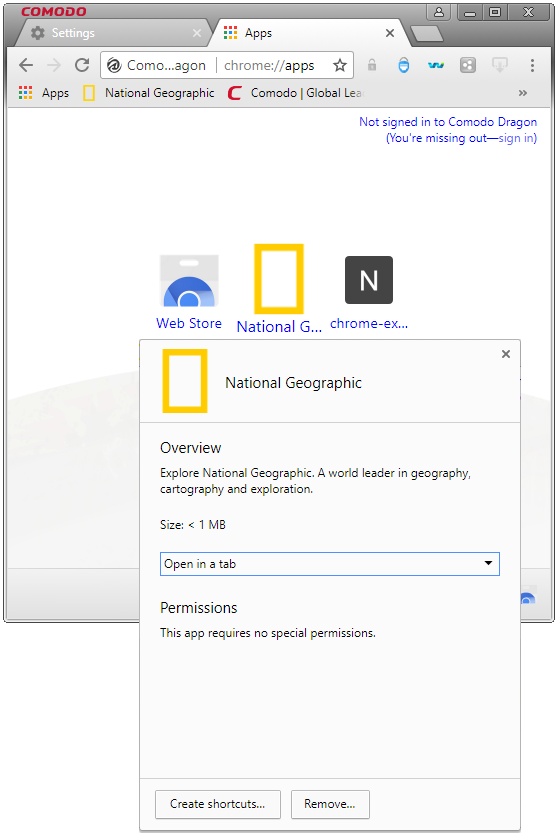Click the Size: < 1 MB text
The image size is (558, 833).
pyautogui.click(x=192, y=525)
